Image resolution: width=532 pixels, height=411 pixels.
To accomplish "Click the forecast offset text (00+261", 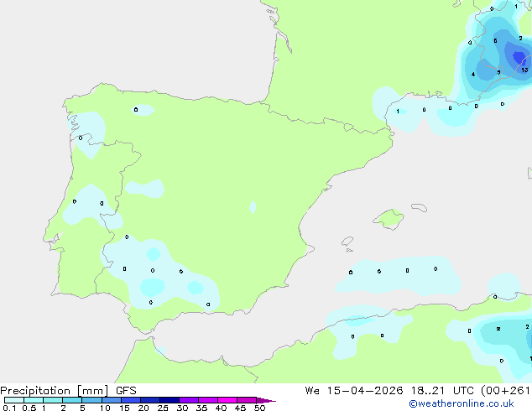I will coord(505,391).
